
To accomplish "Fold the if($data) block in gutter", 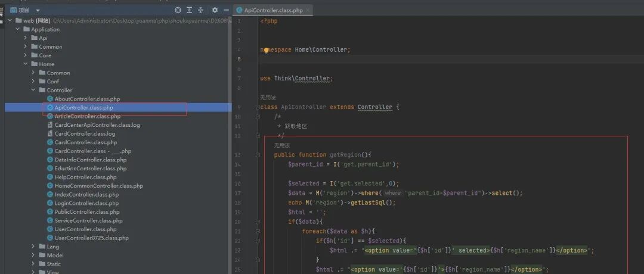I will click(258, 222).
